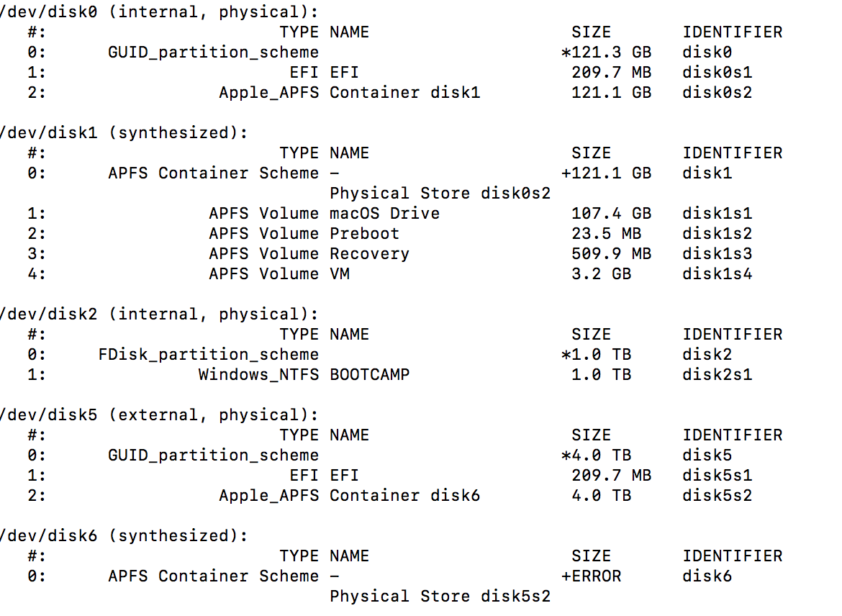
Task: Click the FDisk_partition_scheme text
Action: coord(208,355)
